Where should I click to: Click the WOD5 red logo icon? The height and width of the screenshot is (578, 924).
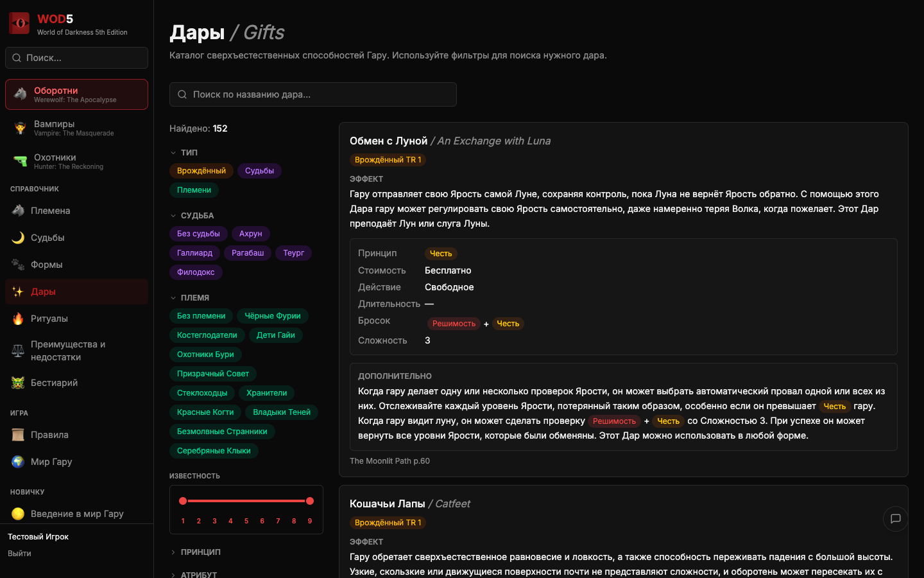coord(19,24)
